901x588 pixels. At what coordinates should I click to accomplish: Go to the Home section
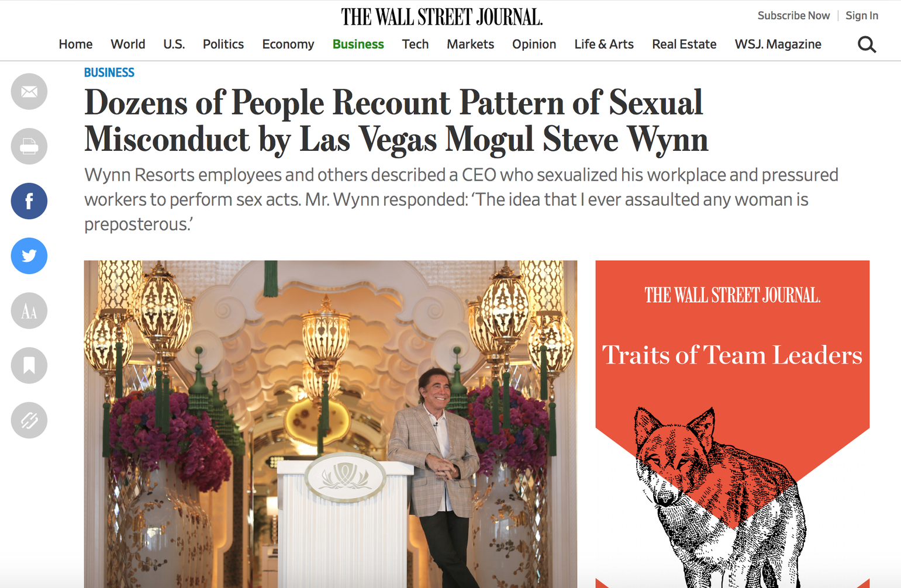tap(75, 44)
